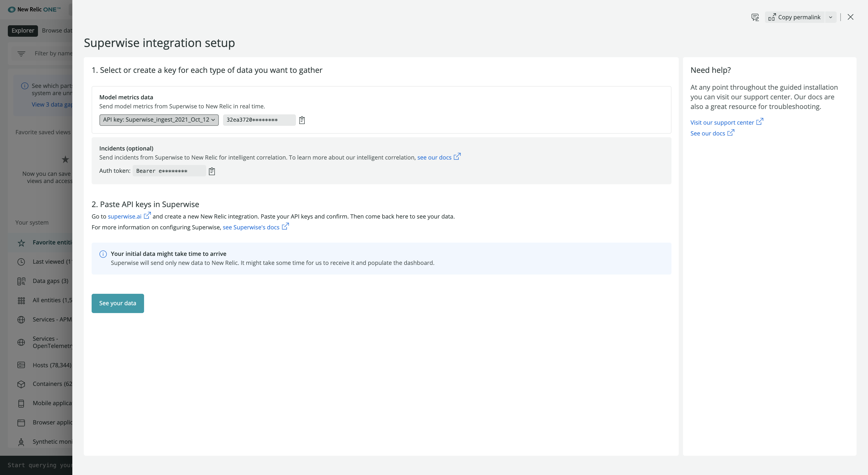This screenshot has width=868, height=475.
Task: Click the Synthetic monitors icon in sidebar
Action: pos(21,442)
